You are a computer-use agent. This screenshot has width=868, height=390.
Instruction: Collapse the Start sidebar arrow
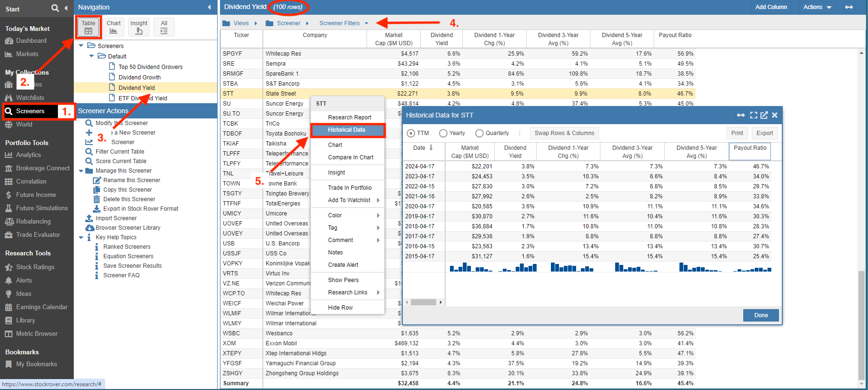[66, 8]
